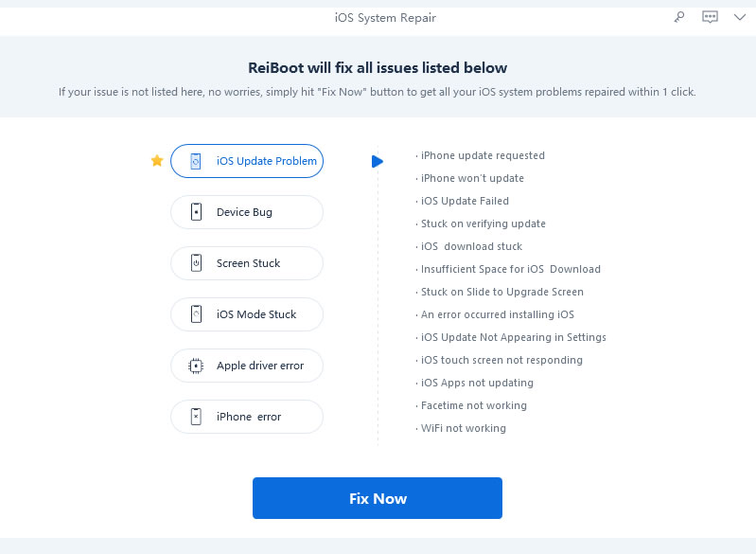
Task: Click the key register icon
Action: pyautogui.click(x=678, y=17)
